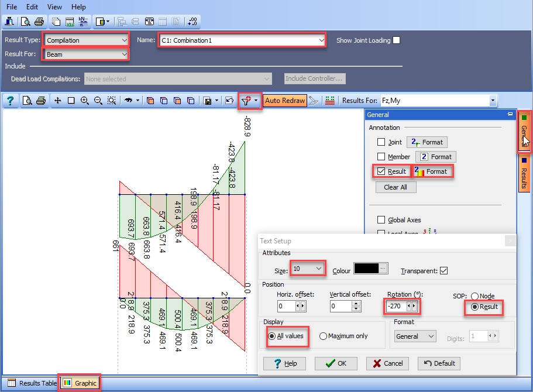This screenshot has width=533, height=392.
Task: Click the zoom extents icon
Action: (112, 101)
